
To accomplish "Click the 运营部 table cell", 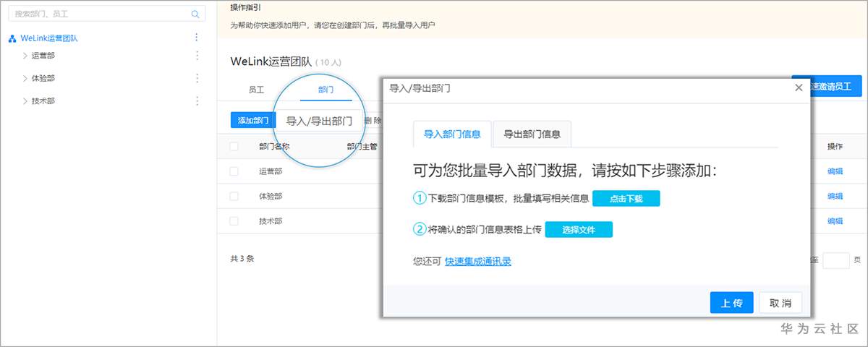I will (x=271, y=171).
